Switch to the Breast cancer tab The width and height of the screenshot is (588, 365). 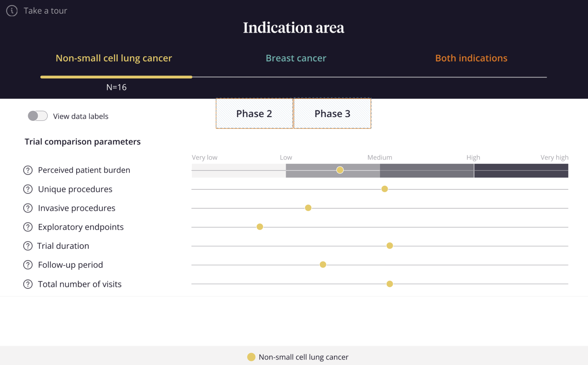(x=296, y=58)
